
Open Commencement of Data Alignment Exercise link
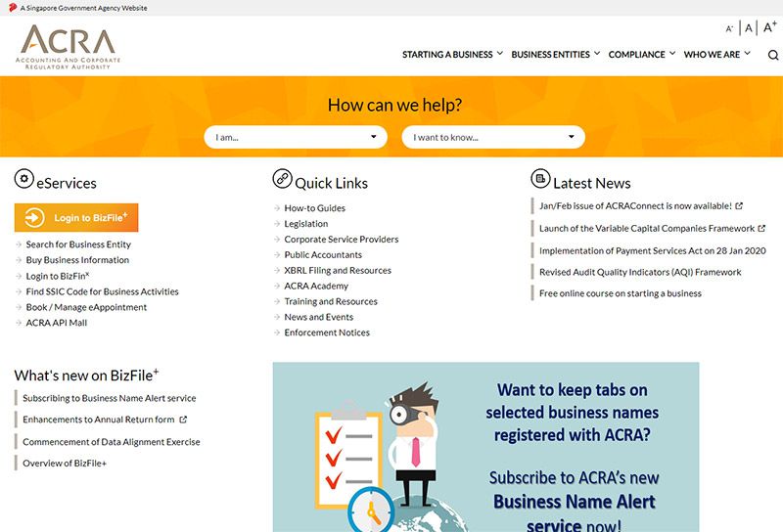[x=112, y=442]
